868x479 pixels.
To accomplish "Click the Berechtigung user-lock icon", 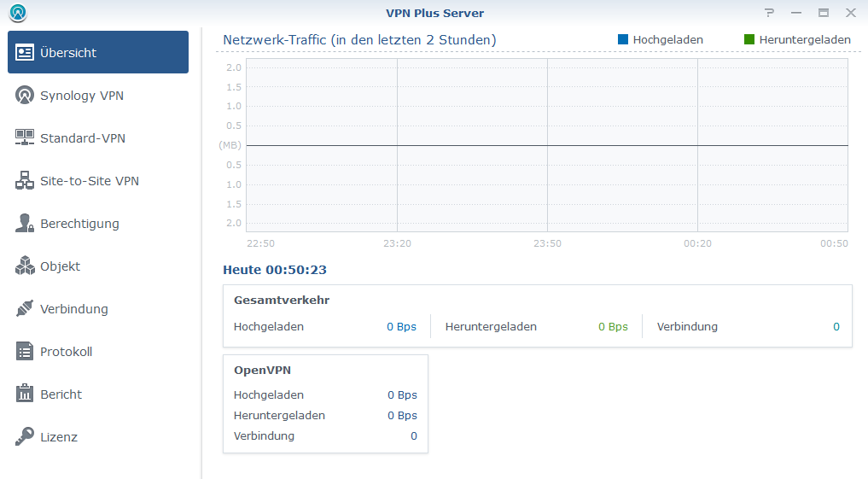I will tap(25, 223).
